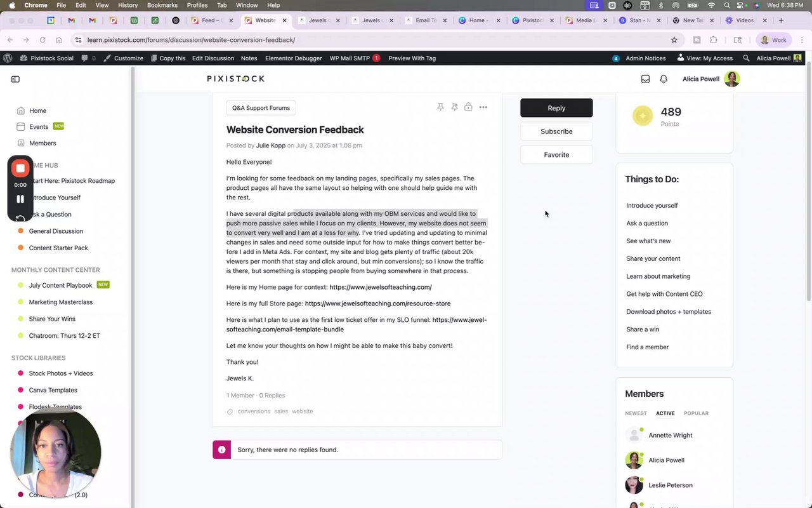Click the pin discussion icon
The image size is (812, 508).
(440, 107)
